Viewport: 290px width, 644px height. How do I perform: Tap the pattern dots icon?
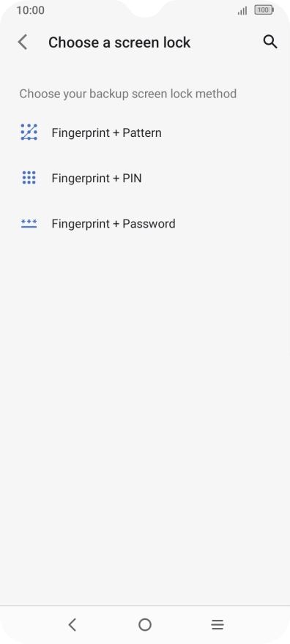point(29,132)
